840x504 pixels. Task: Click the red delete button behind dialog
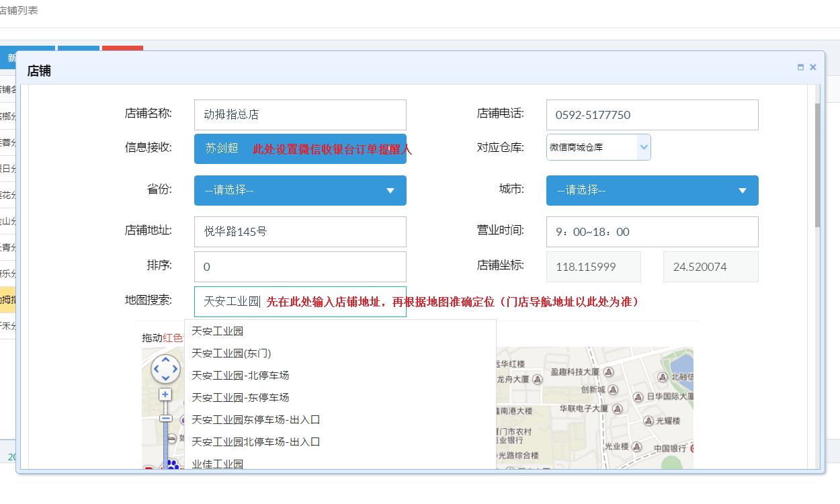(122, 48)
